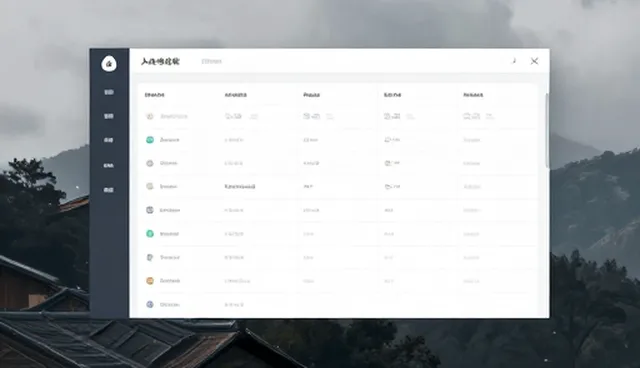The image size is (640, 368).
Task: Select the blue-purple round icon in last row
Action: click(150, 304)
